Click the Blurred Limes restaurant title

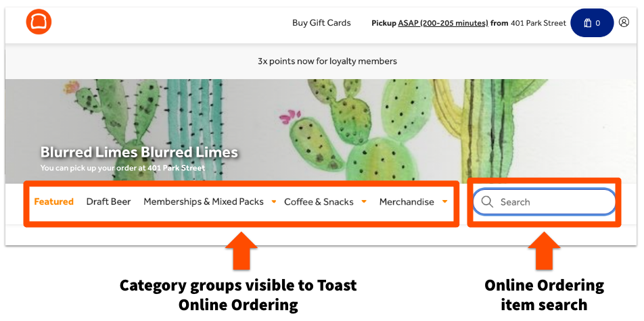coord(139,152)
